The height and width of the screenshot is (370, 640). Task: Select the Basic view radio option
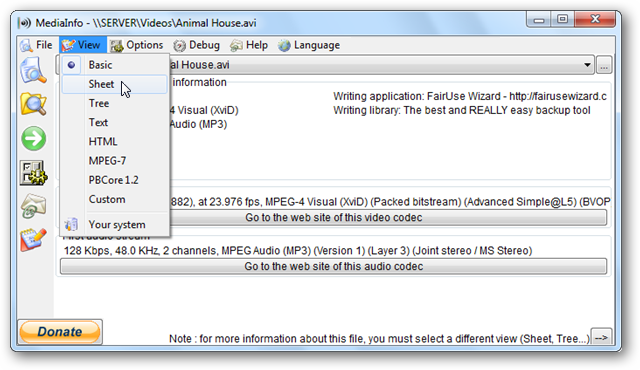(114, 65)
